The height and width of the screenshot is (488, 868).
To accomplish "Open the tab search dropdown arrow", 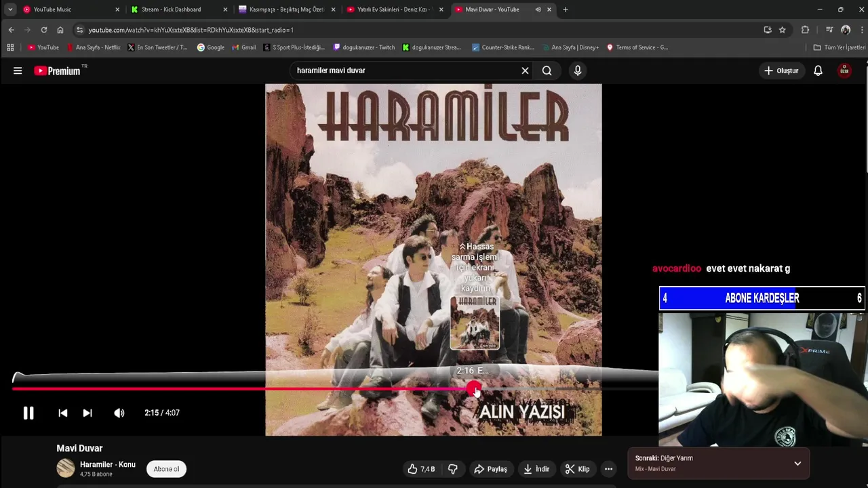I will (10, 9).
